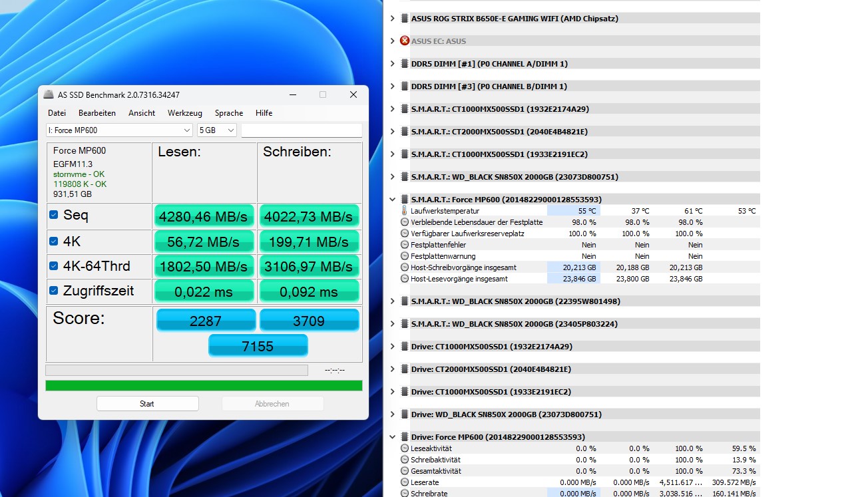Open the Werkzeug menu

pyautogui.click(x=185, y=113)
